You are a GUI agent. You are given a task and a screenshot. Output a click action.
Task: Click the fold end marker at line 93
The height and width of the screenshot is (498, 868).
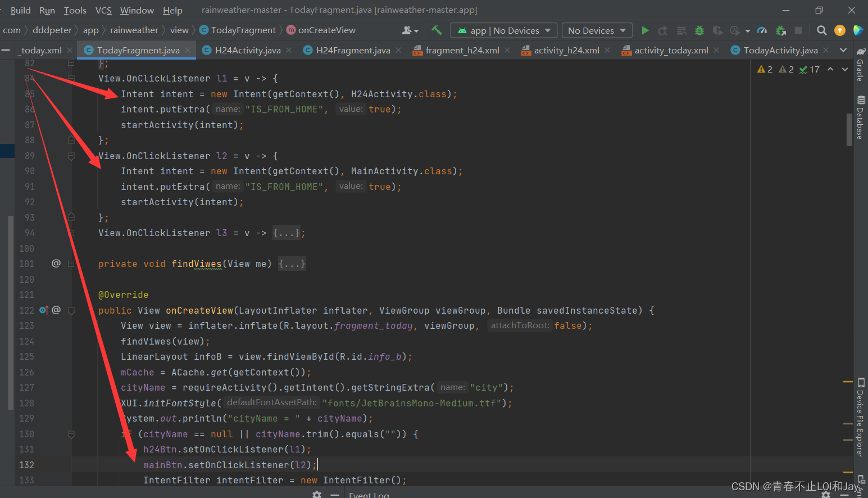71,216
